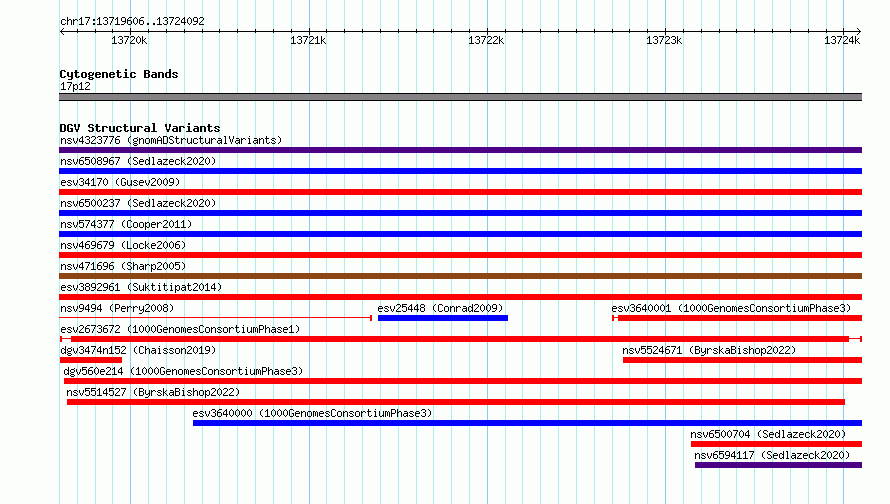
Task: Select the purple nsv4323776 variant bar
Action: click(460, 150)
